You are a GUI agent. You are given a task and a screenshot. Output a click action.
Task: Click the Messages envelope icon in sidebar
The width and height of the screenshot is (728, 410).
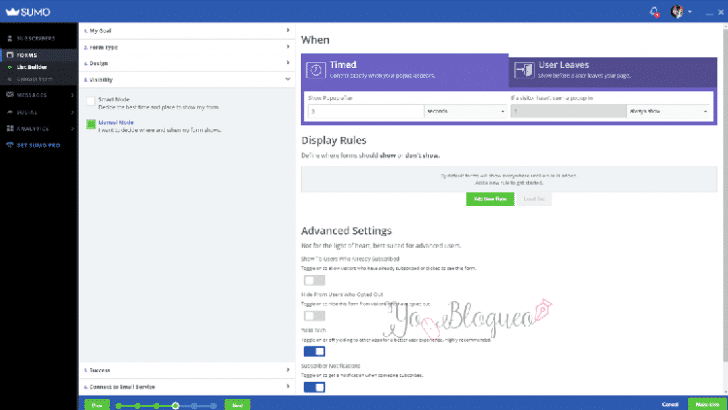point(8,95)
